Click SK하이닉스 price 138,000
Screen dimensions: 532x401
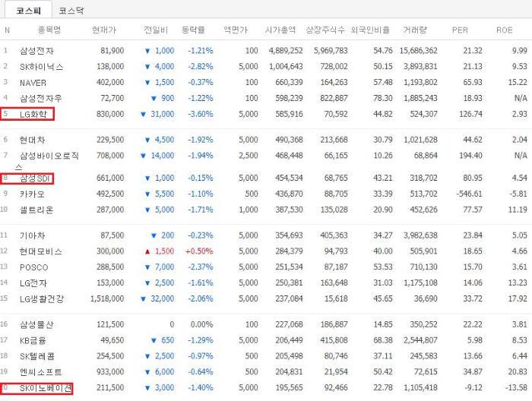[x=110, y=66]
